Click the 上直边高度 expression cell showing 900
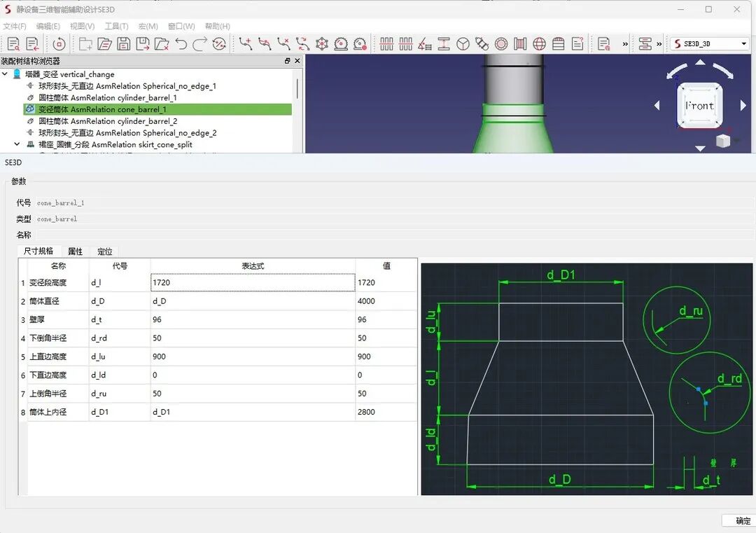Viewport: 756px width, 533px height. click(x=253, y=357)
